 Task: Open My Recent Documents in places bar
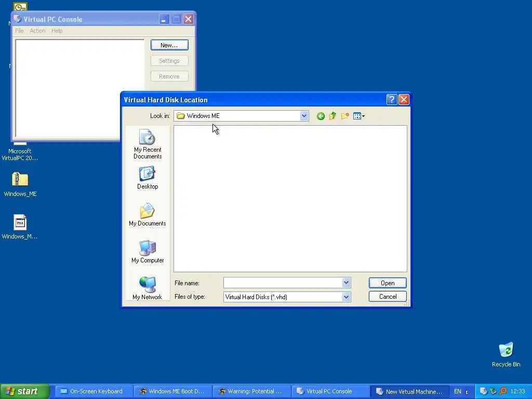pos(147,144)
